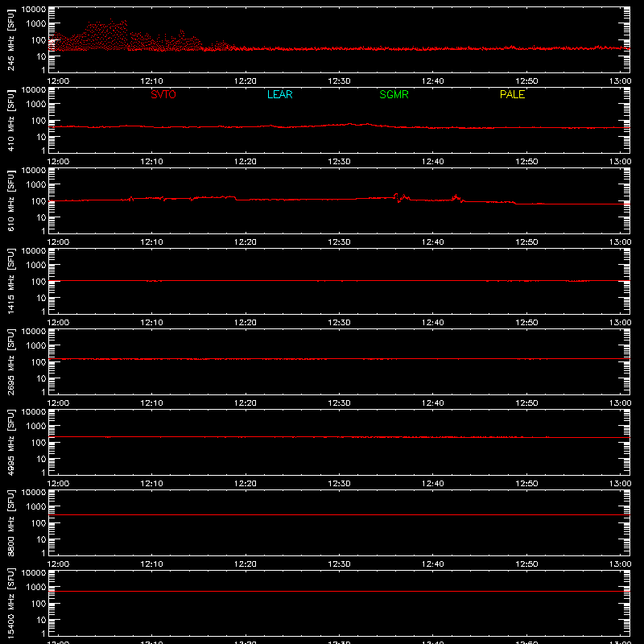Image resolution: width=644 pixels, height=644 pixels.
Task: Click the 12:10 time label of the 2695 MHz plot
Action: pyautogui.click(x=151, y=403)
